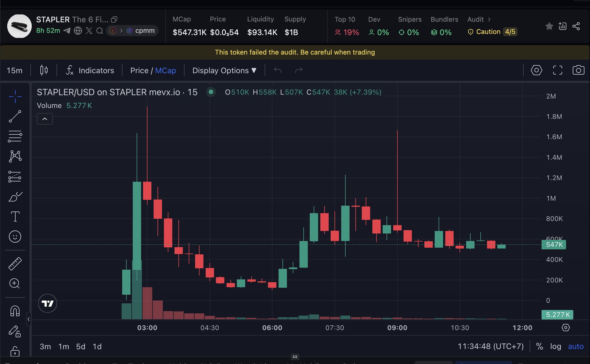590x364 pixels.
Task: Open the forecasting and measurement tools
Action: point(15,176)
